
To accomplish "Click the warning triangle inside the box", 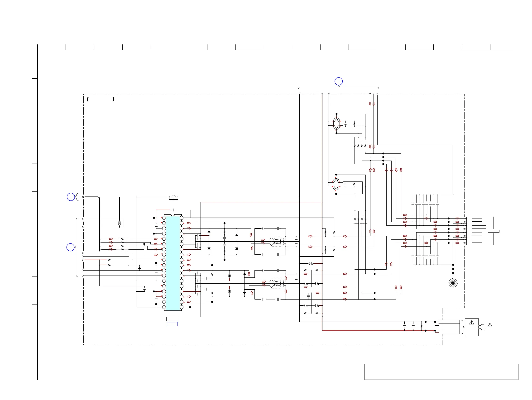I will coord(471,322).
